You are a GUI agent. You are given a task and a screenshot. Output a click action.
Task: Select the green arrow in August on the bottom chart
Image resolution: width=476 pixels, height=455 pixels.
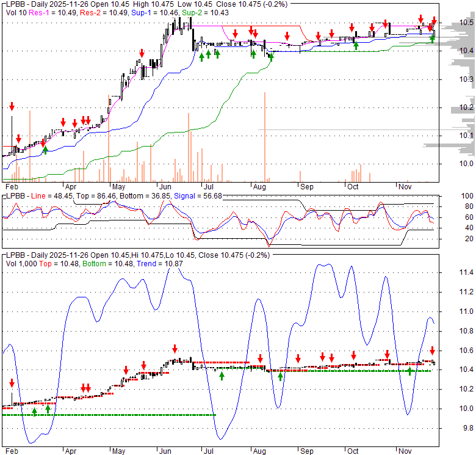coord(280,376)
